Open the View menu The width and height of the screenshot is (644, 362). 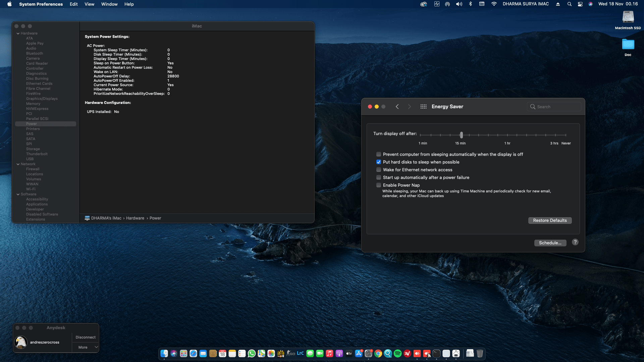[89, 4]
